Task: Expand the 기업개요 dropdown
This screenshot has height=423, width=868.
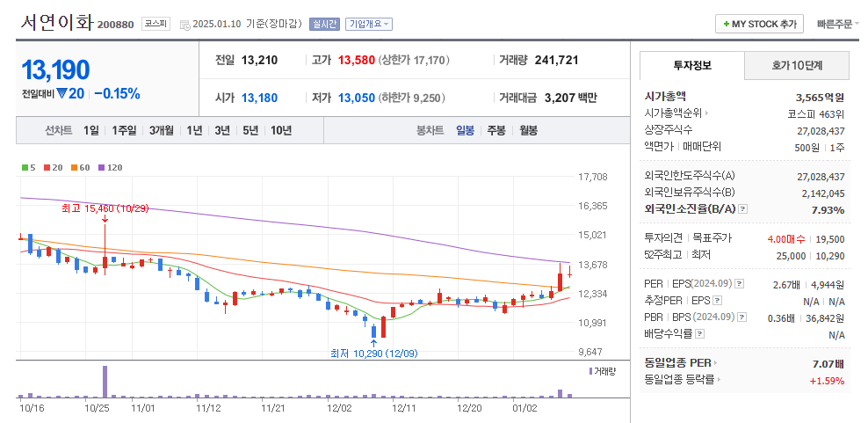Action: pyautogui.click(x=369, y=24)
